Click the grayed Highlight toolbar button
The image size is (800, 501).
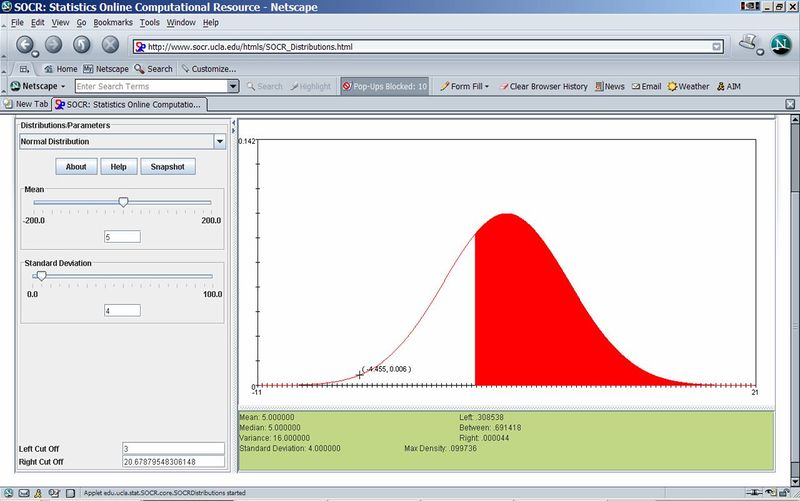(311, 86)
